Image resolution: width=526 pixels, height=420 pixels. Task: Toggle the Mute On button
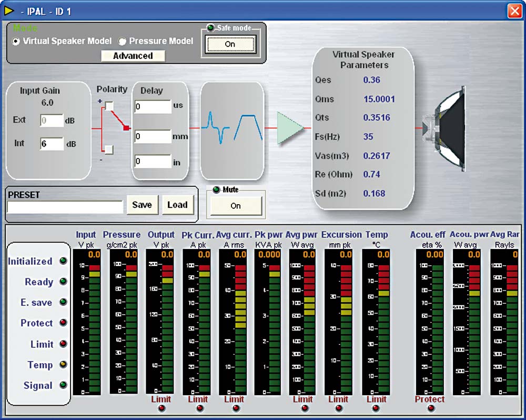[x=236, y=206]
